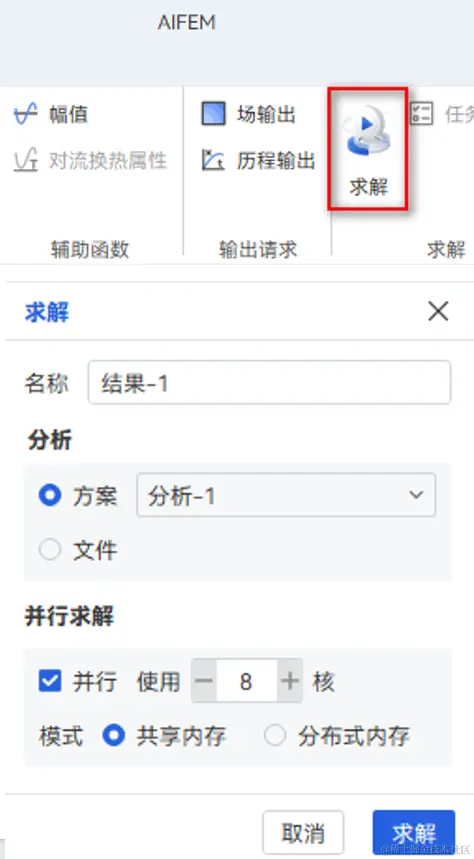Click the 名称 name field 结果-1
The height and width of the screenshot is (859, 474).
pyautogui.click(x=270, y=382)
